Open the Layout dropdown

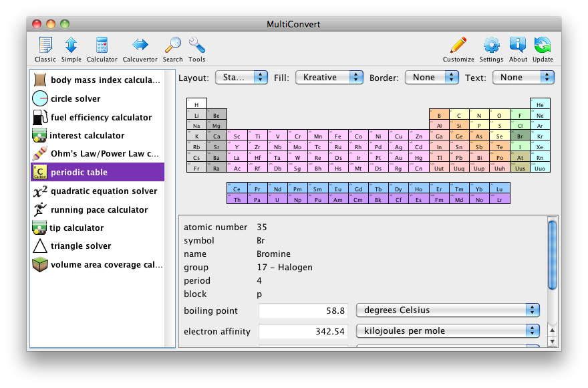[x=241, y=78]
